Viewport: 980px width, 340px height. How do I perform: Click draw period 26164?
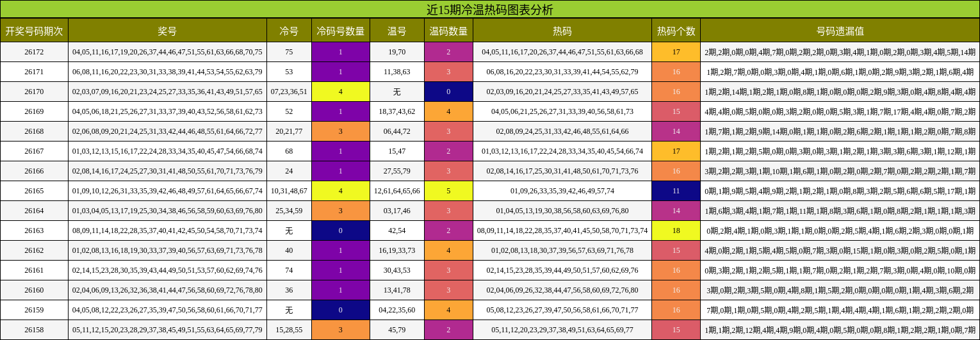point(34,211)
